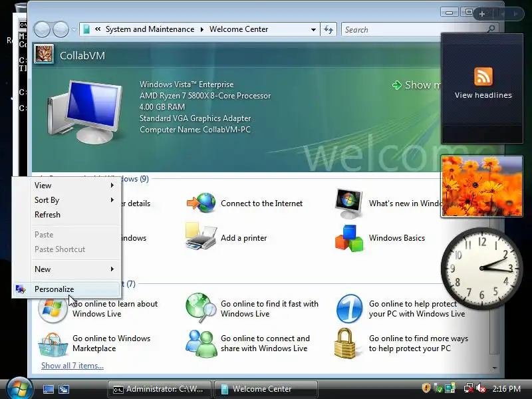Image resolution: width=532 pixels, height=399 pixels.
Task: Open What's new in Windows monitor icon
Action: click(x=348, y=203)
